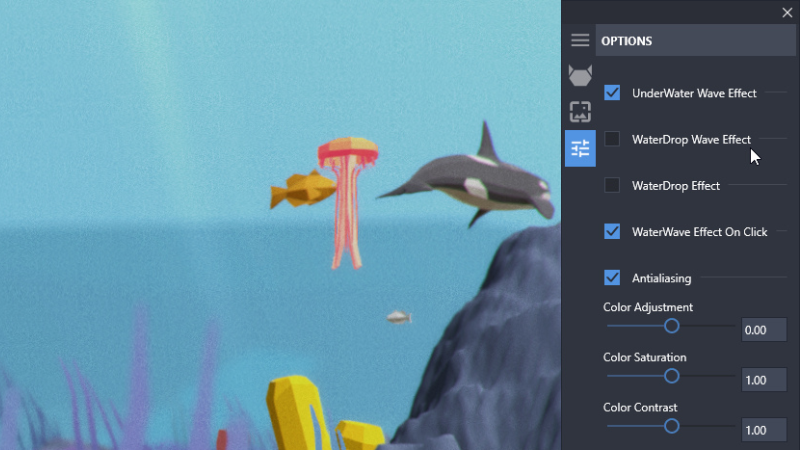Screen dimensions: 800x450
Task: Select the highlighted options sliders icon
Action: point(580,149)
